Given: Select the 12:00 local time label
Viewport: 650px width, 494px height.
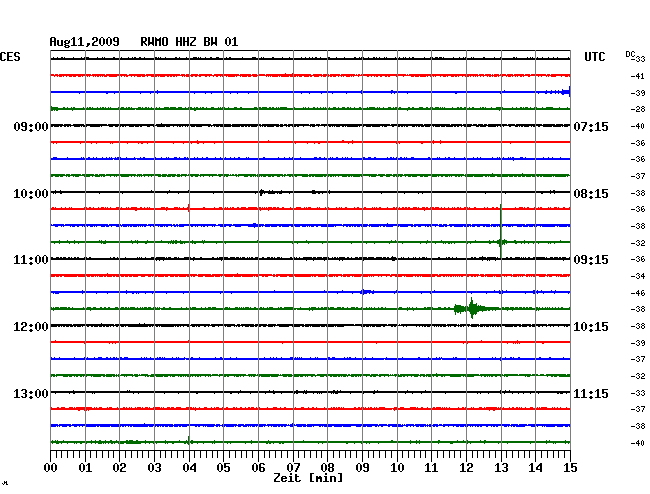Looking at the screenshot, I should (31, 327).
